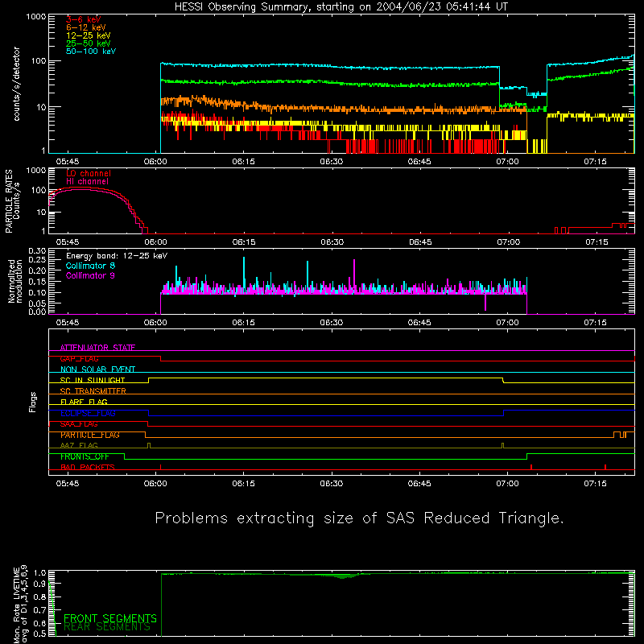
Task: Click the Normalized modulation axis label
Action: (14, 281)
